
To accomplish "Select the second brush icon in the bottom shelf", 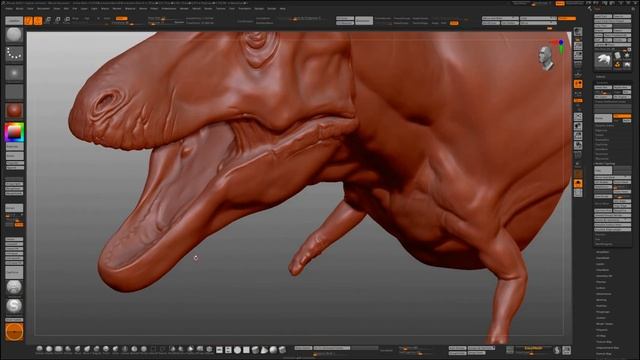I will [x=49, y=349].
